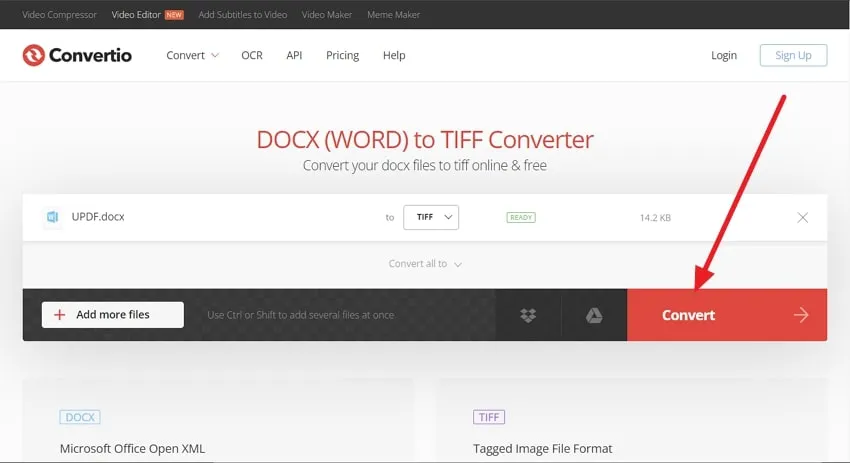The image size is (850, 463).
Task: Click the Tagged Image File Format heading
Action: coord(543,449)
